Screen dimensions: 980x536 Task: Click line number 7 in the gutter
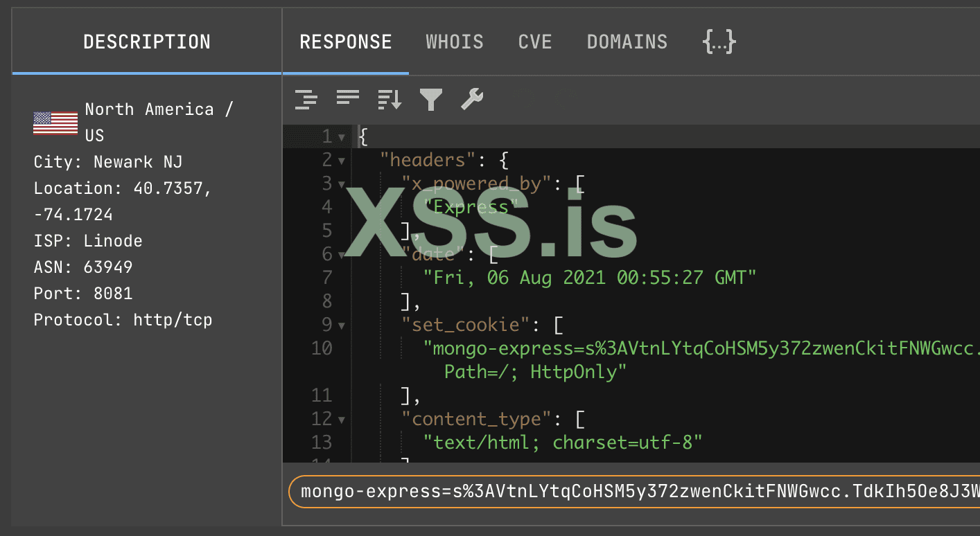coord(327,278)
